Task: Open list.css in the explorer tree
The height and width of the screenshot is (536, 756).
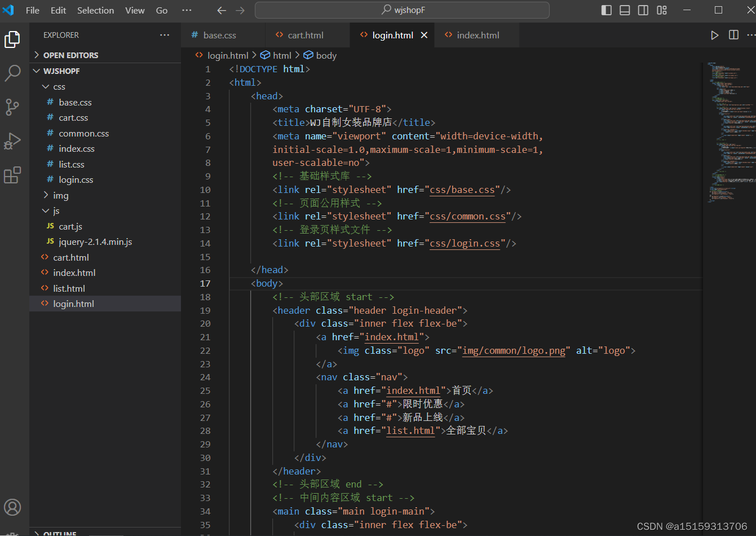Action: tap(105, 164)
